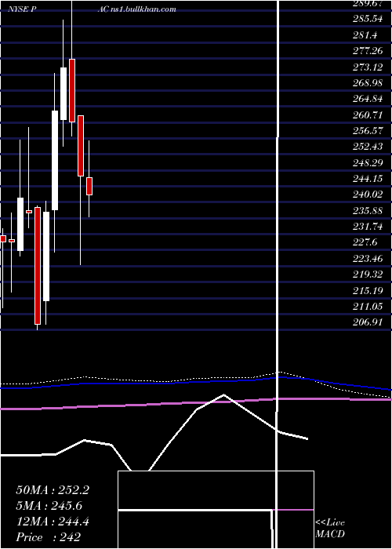Viewport: 392px width, 549px height.
Task: Click the 215.19 price axis label
Action: click(368, 291)
